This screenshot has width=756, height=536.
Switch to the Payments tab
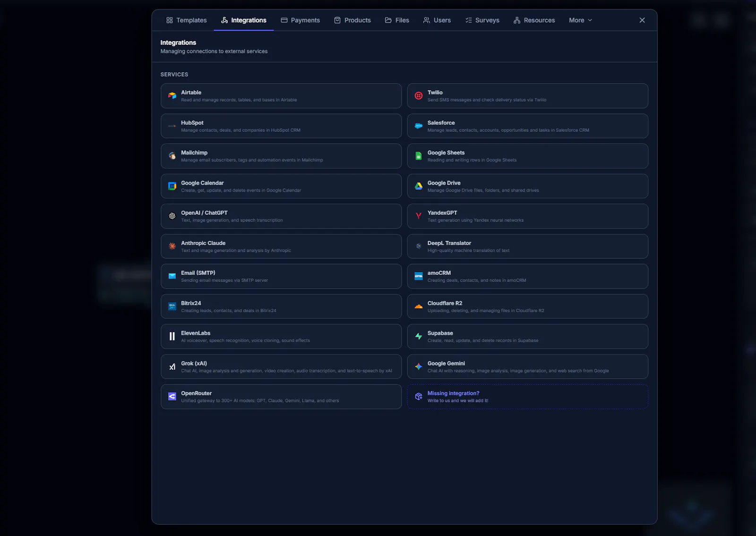tap(301, 20)
